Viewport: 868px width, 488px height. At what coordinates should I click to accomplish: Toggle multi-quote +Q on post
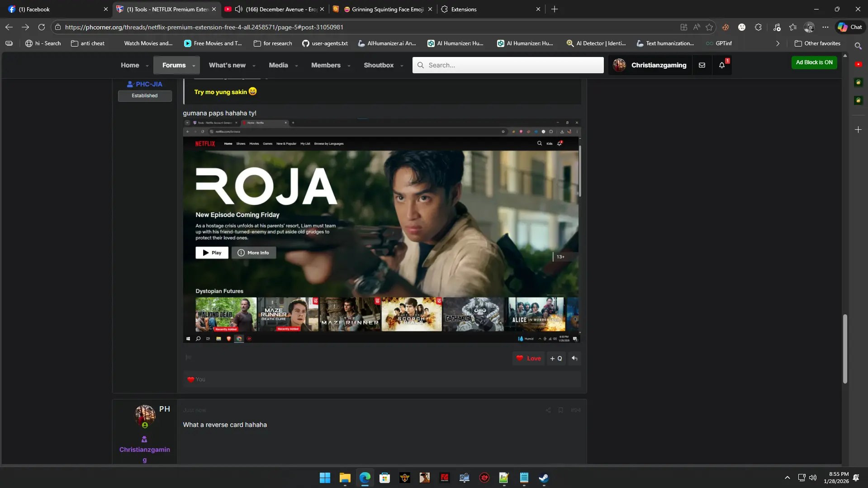556,358
